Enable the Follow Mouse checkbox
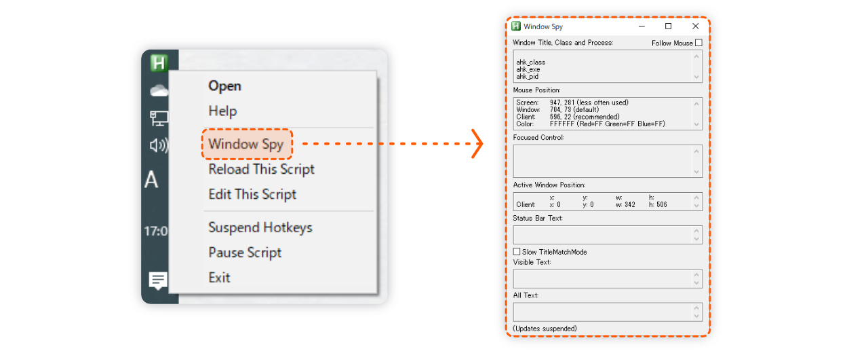 [x=698, y=43]
